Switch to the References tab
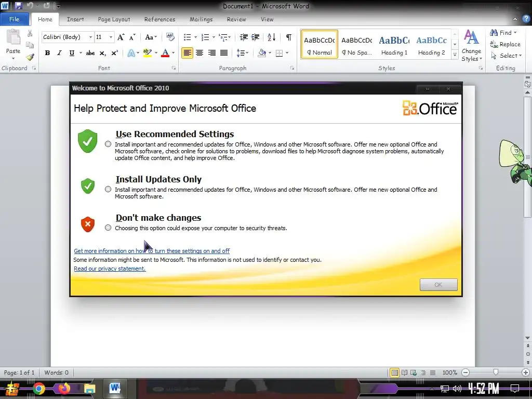 160,19
